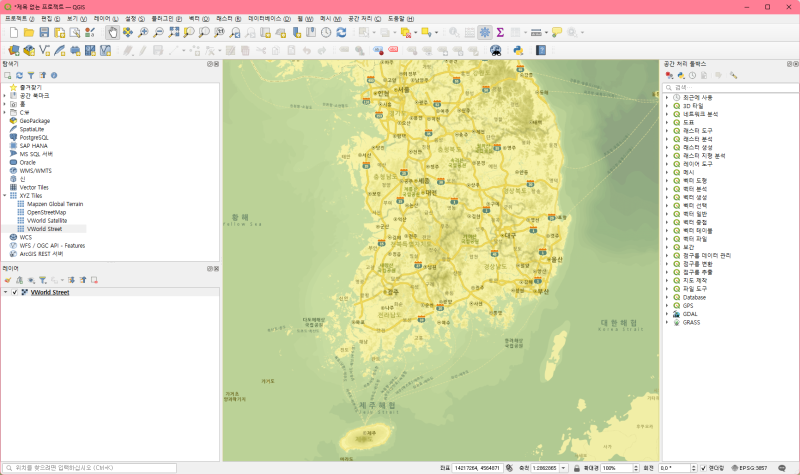Select the VWorld Street layer name

(x=50, y=292)
